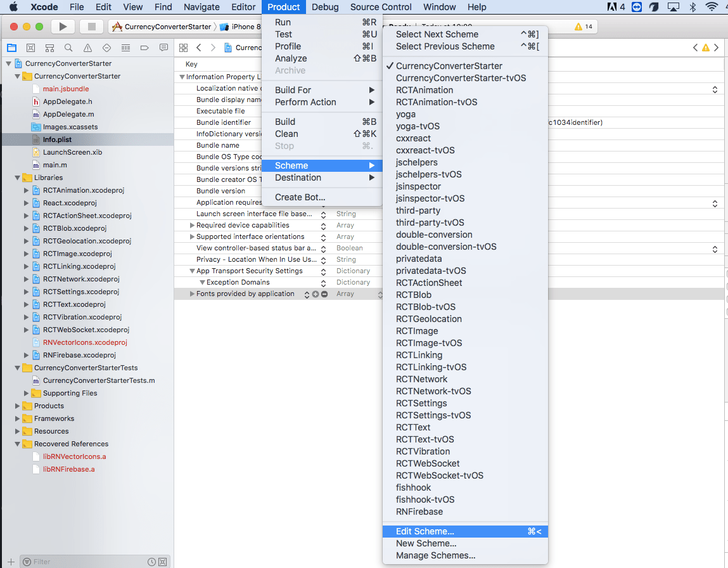
Task: Choose Select Next Scheme
Action: 465,34
